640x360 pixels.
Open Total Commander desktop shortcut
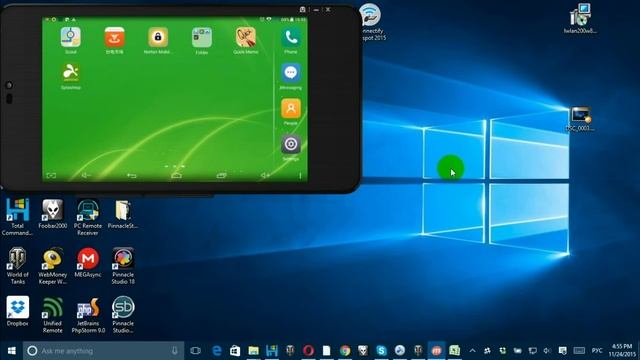pos(17,217)
